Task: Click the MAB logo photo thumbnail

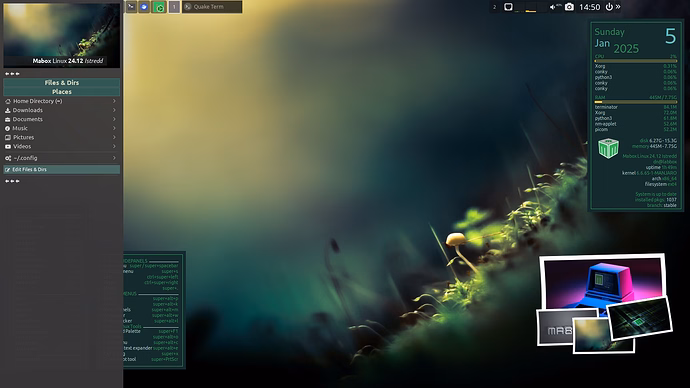Action: tap(554, 328)
